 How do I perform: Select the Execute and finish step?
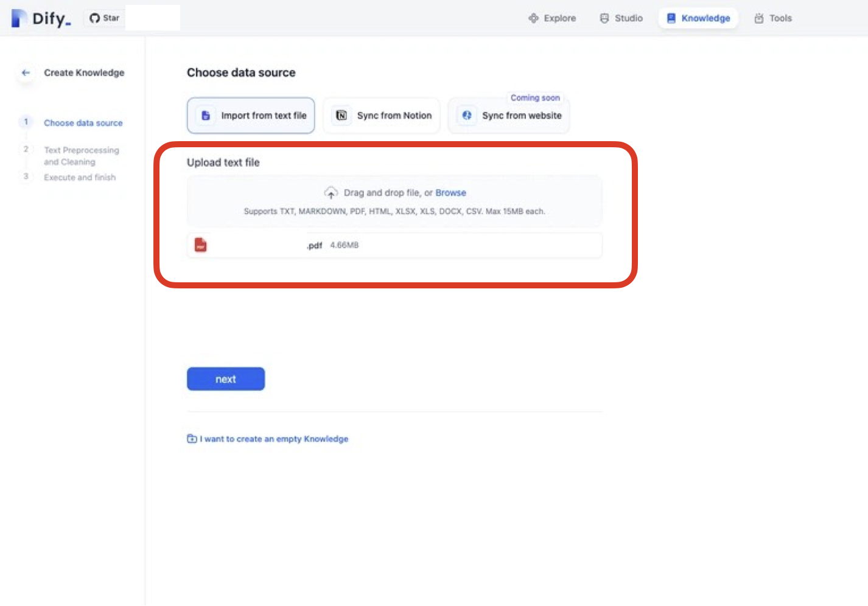(79, 178)
